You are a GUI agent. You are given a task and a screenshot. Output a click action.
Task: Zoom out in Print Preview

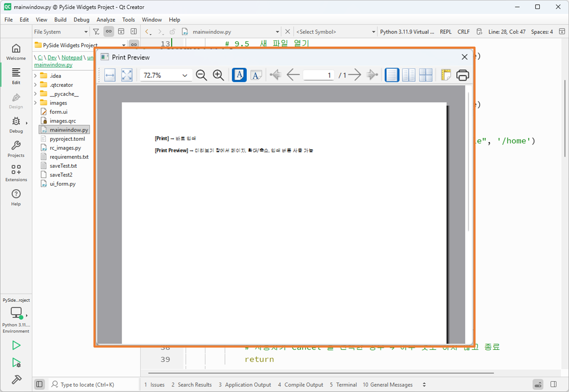(201, 75)
